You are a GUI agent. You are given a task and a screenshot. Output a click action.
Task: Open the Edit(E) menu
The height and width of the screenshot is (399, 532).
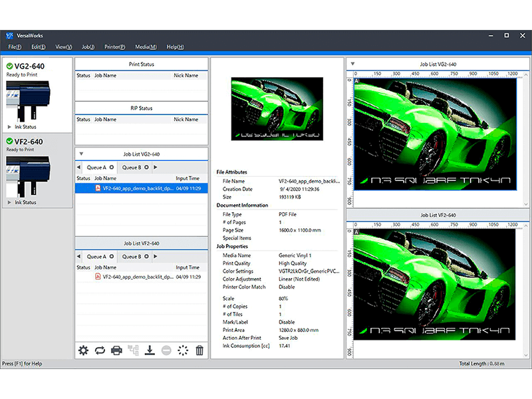point(39,47)
